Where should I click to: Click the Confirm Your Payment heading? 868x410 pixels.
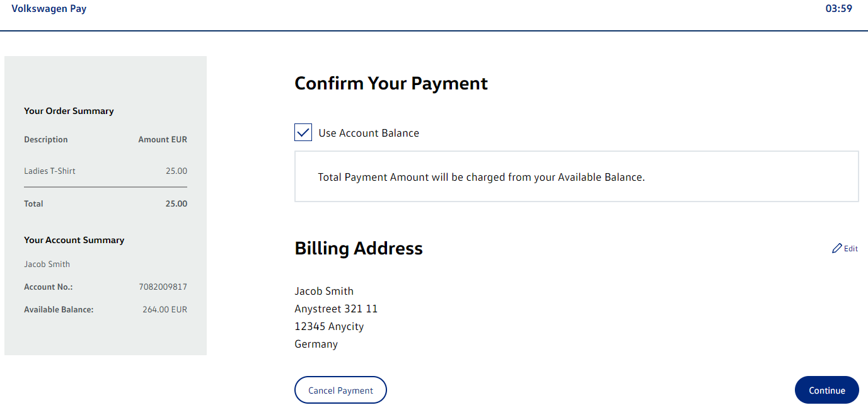pos(391,84)
